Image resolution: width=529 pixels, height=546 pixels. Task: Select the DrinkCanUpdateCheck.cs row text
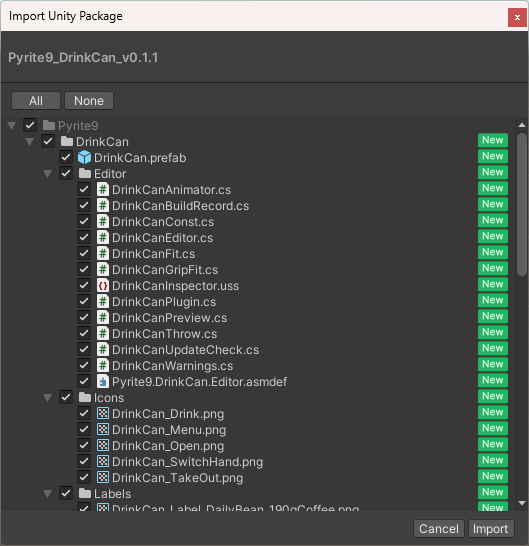pos(185,350)
